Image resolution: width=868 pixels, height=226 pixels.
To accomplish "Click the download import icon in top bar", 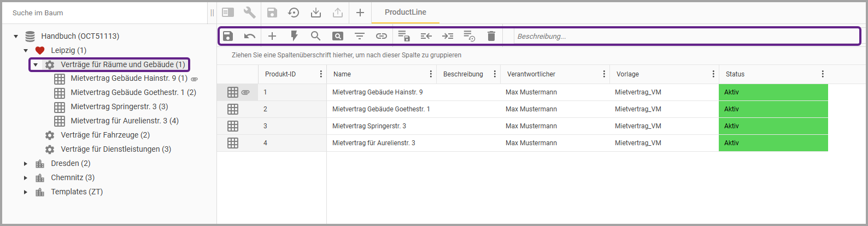I will point(315,13).
